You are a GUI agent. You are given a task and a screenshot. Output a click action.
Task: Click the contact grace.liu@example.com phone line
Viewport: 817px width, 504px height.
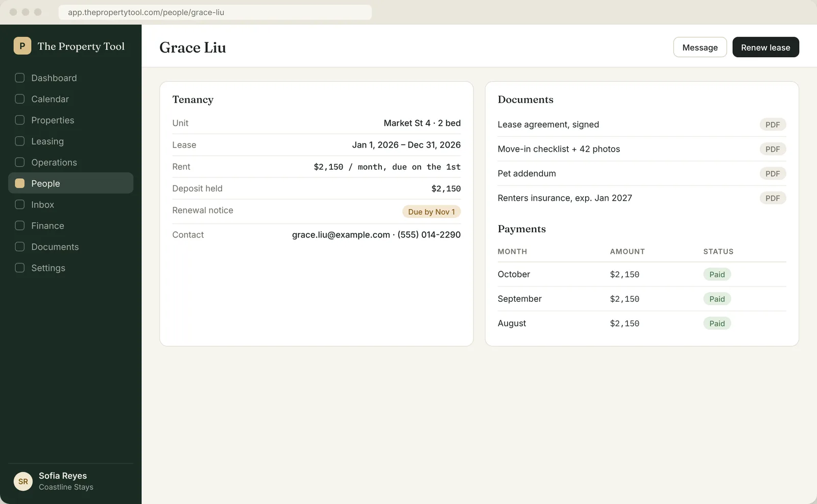[x=376, y=235]
